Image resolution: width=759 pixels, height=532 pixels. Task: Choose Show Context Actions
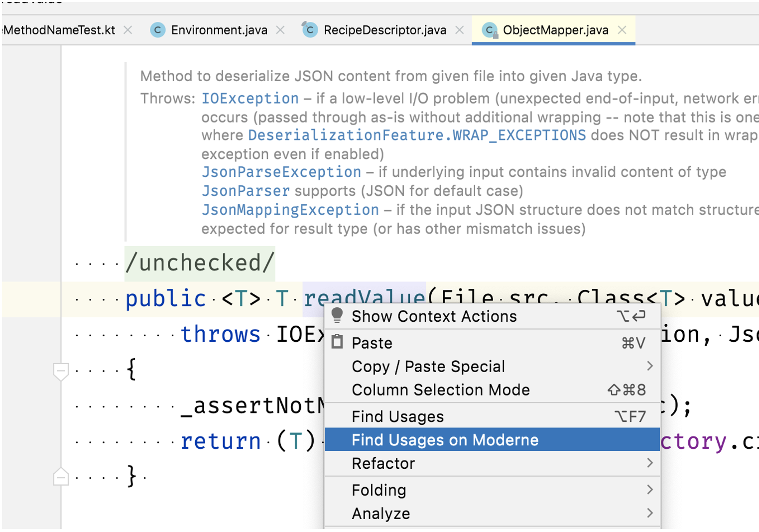pyautogui.click(x=492, y=316)
